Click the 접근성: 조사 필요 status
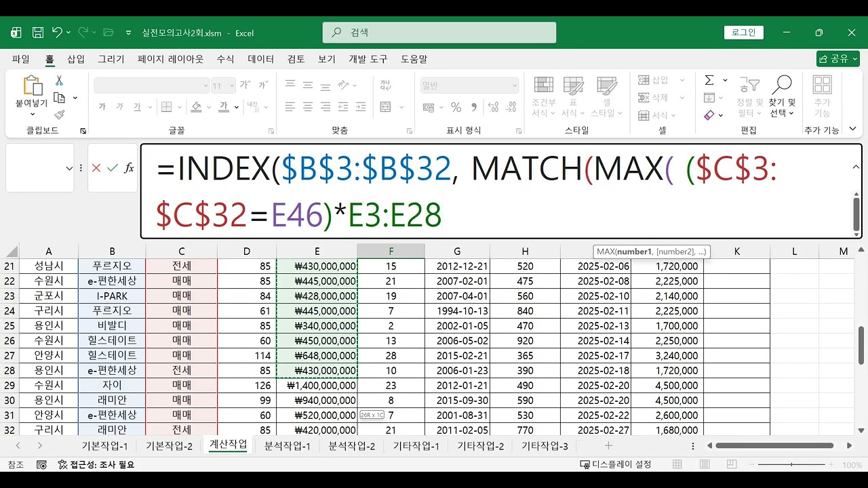This screenshot has width=868, height=488. [x=96, y=465]
